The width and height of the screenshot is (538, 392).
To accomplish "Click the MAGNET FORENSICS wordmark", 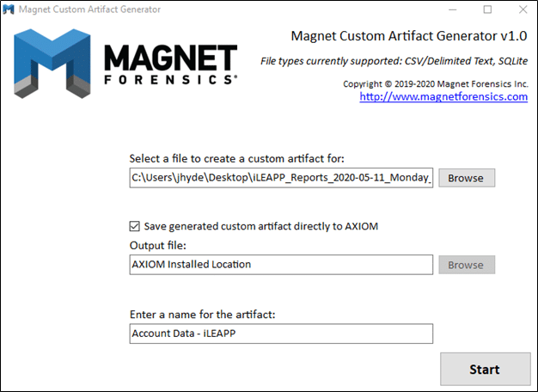I will click(170, 64).
